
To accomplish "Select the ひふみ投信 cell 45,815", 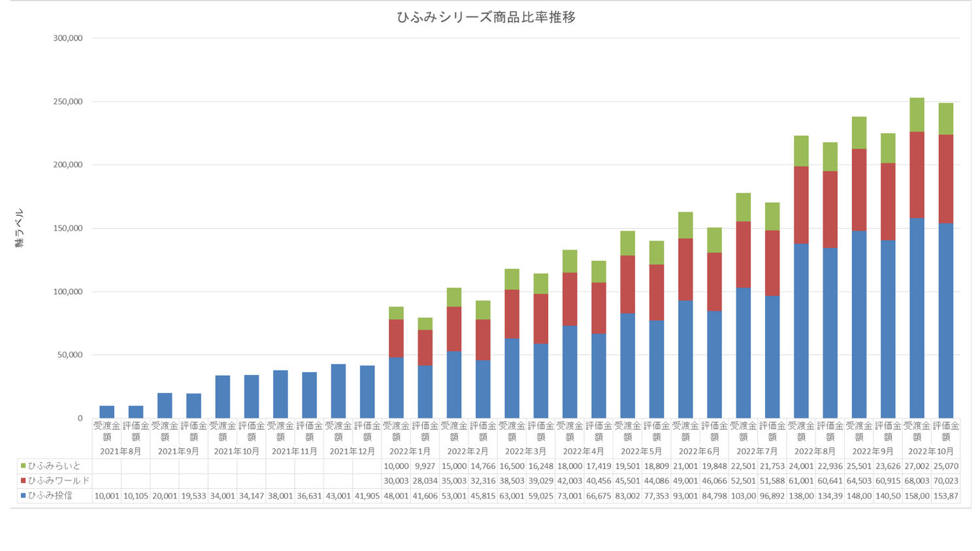I will (x=483, y=496).
